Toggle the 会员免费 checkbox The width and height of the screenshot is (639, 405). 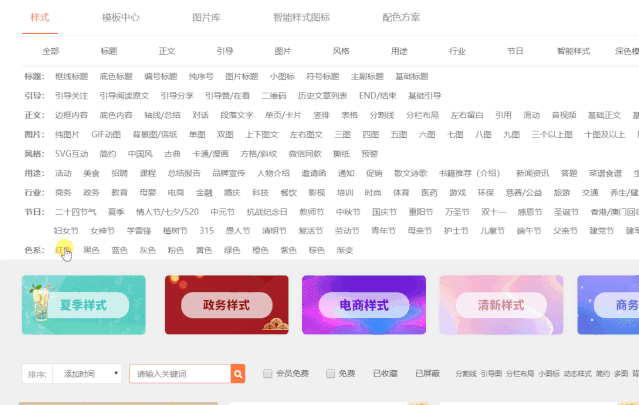coord(267,374)
